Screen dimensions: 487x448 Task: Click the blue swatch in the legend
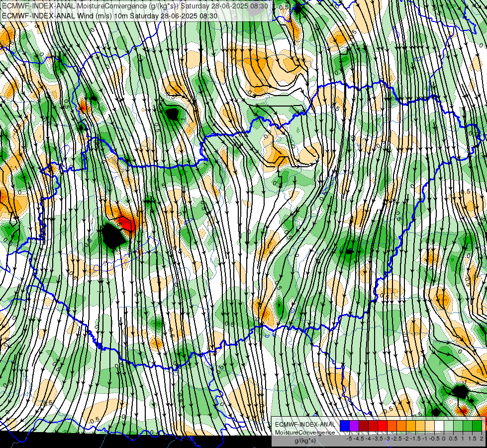tap(345, 426)
